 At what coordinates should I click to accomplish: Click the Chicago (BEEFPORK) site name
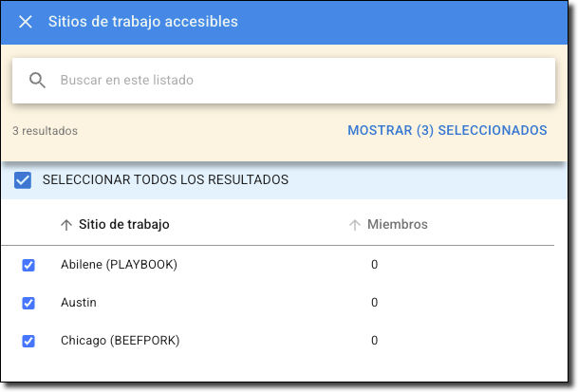tap(120, 341)
